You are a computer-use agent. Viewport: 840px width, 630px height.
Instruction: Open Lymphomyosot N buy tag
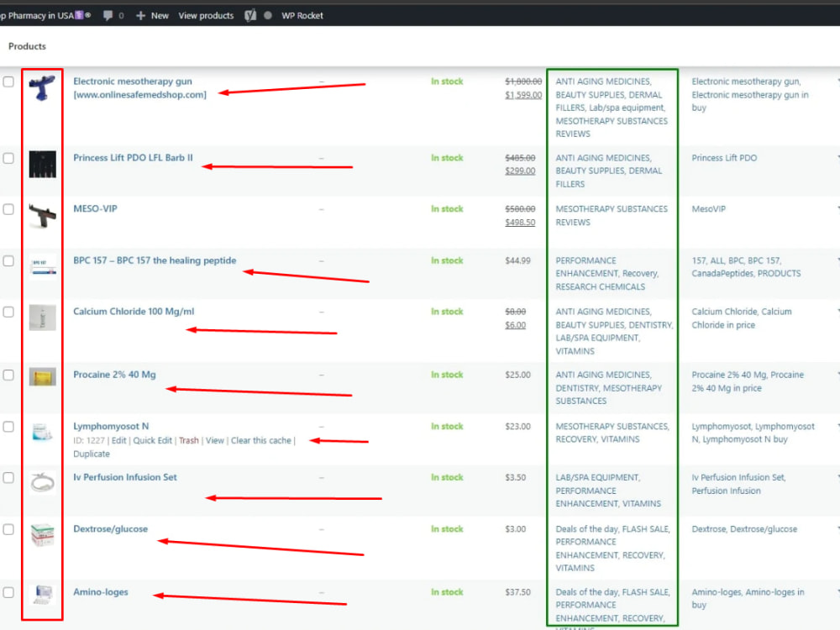click(x=744, y=439)
